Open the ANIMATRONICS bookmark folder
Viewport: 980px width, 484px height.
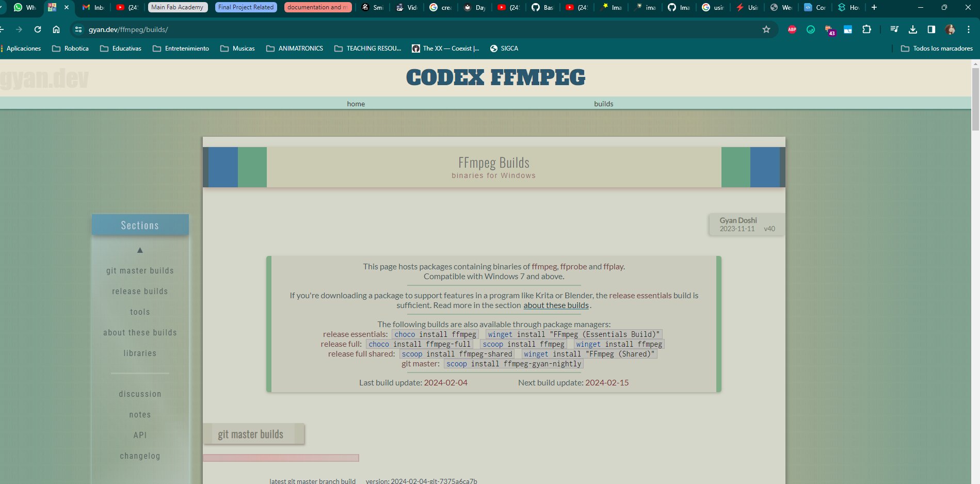[x=295, y=49]
